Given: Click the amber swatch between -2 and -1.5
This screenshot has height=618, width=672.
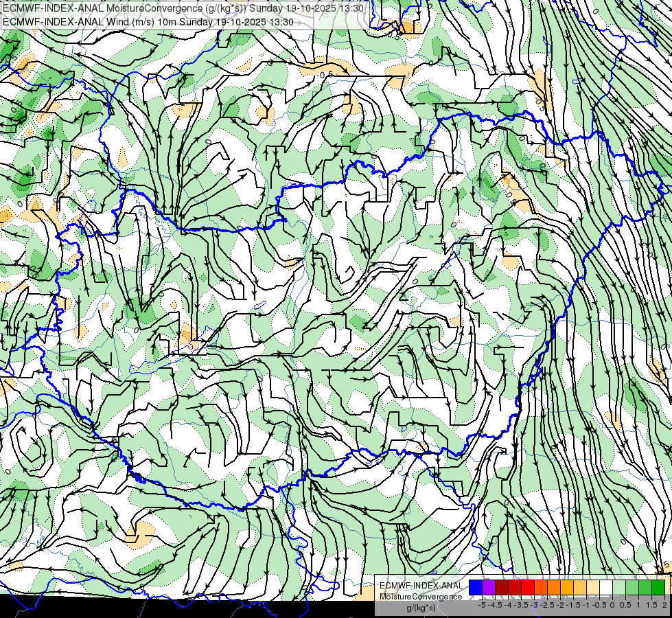Looking at the screenshot, I should [567, 587].
